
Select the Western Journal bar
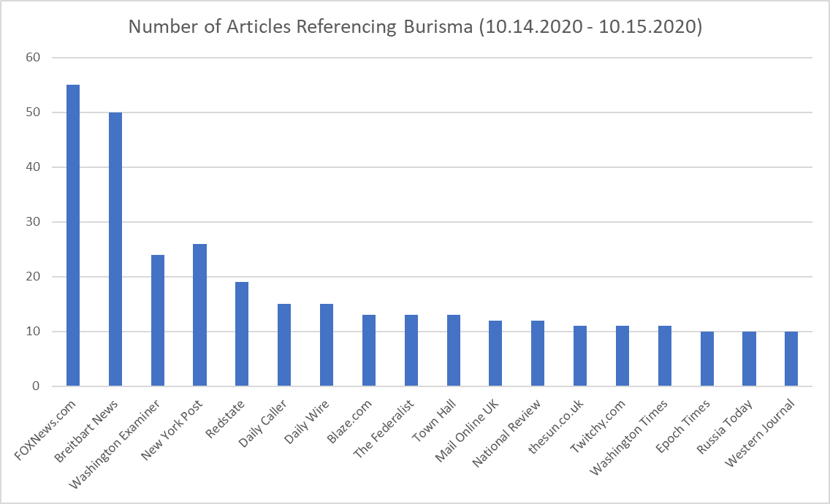pos(791,359)
